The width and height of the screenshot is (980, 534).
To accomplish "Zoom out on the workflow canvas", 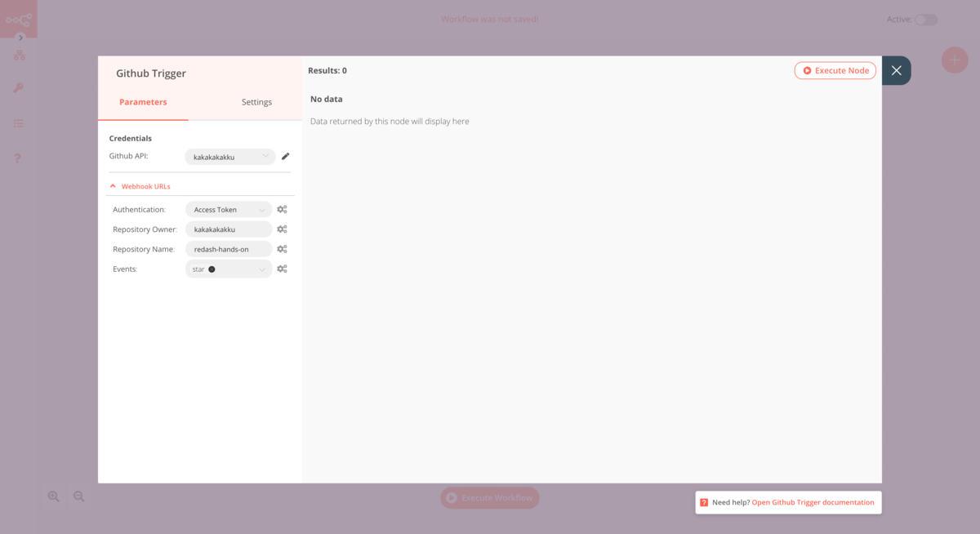I will click(79, 496).
